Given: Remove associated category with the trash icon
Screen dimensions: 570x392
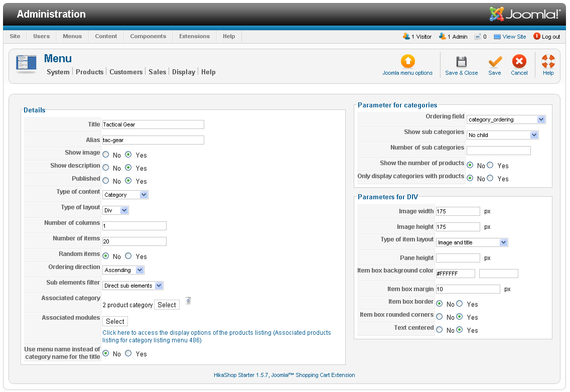Looking at the screenshot, I should click(188, 301).
